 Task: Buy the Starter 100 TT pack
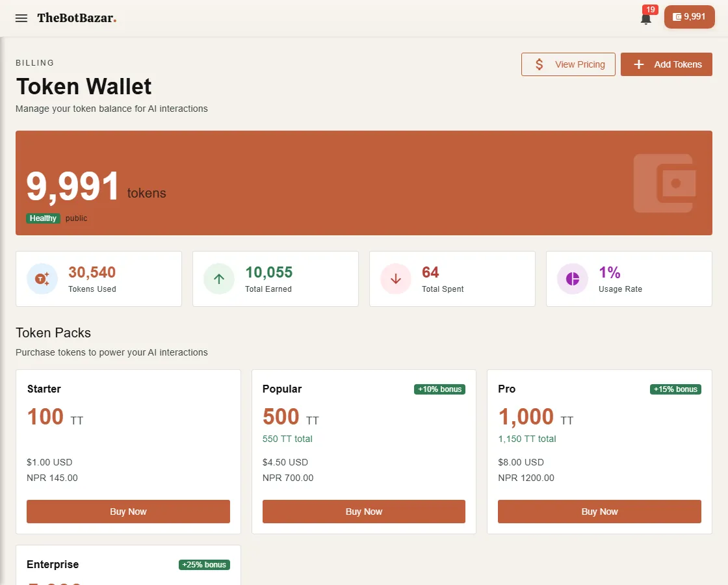coord(128,511)
